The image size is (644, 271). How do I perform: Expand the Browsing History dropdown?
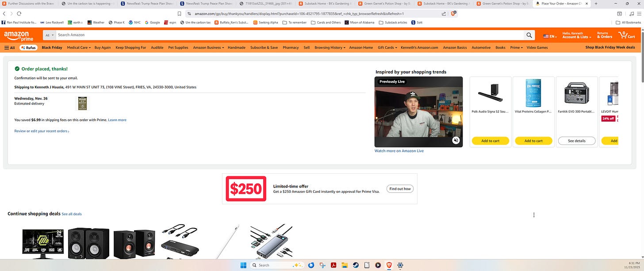coord(330,47)
